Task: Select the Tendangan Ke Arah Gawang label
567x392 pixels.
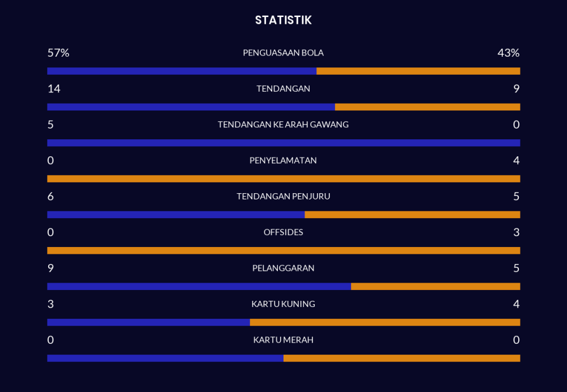Action: [283, 125]
